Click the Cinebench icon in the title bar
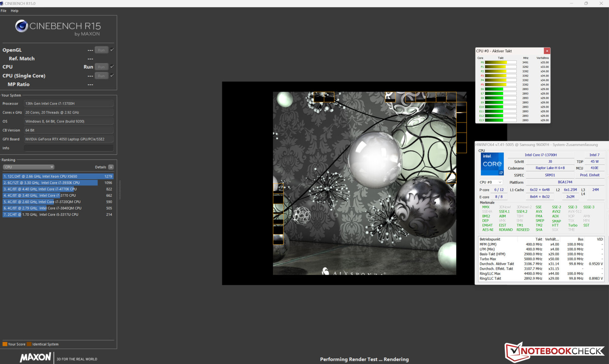The width and height of the screenshot is (609, 364). pos(2,3)
